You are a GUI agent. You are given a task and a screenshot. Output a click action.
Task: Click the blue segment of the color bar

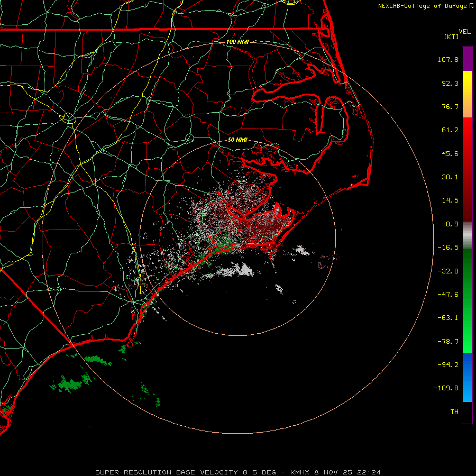point(467,377)
